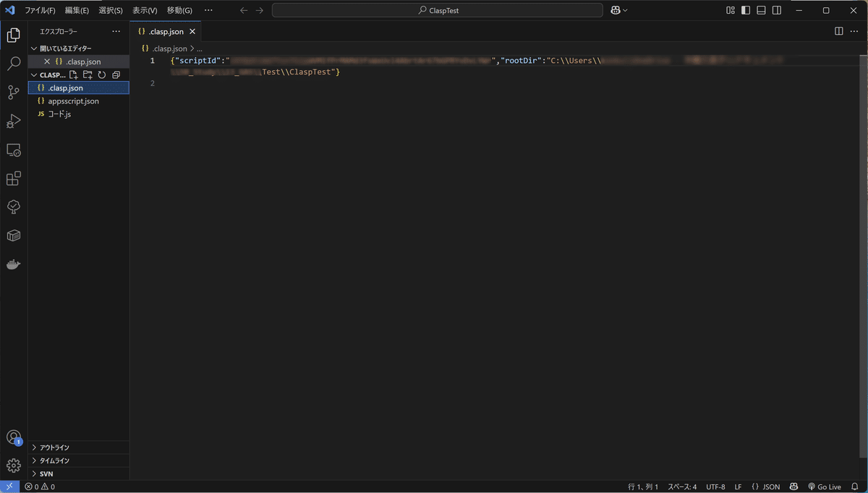Image resolution: width=868 pixels, height=493 pixels.
Task: Toggle the bottom panel visibility
Action: [761, 9]
